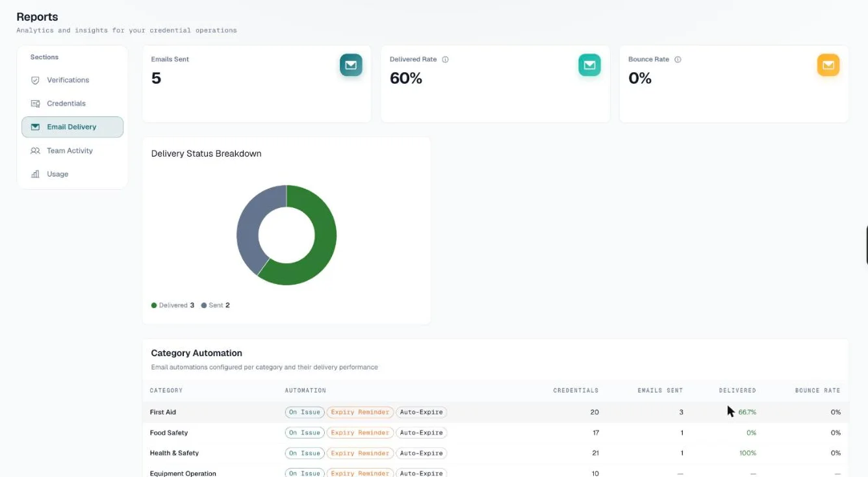The width and height of the screenshot is (868, 477).
Task: Click the Credentials badge icon
Action: tap(35, 103)
